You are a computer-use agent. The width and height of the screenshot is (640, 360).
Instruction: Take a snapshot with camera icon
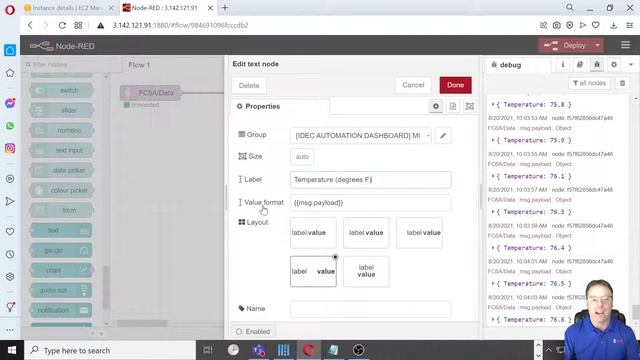556,25
